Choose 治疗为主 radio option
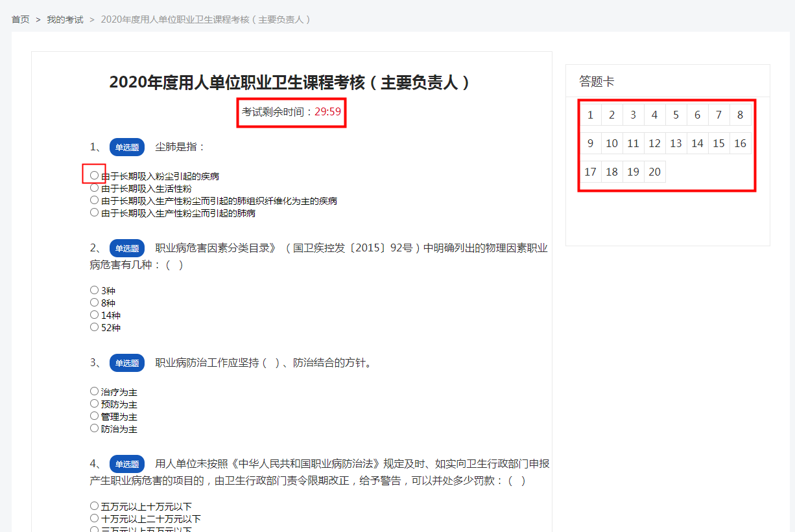This screenshot has height=532, width=795. (x=95, y=391)
